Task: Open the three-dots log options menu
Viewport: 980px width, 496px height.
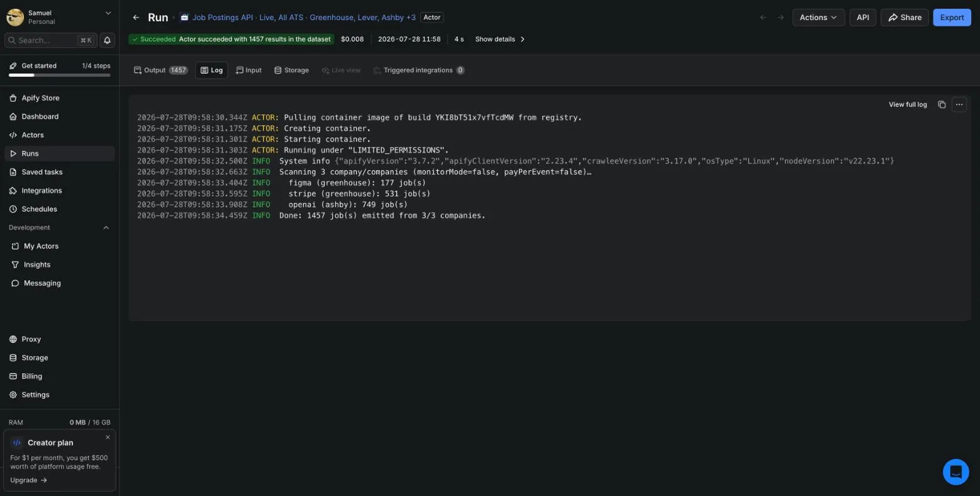Action: click(x=959, y=104)
